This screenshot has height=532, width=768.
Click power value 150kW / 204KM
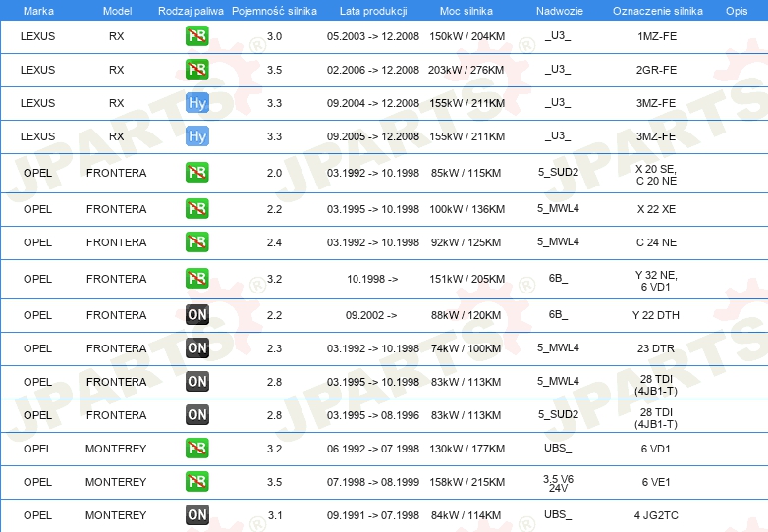(x=466, y=36)
